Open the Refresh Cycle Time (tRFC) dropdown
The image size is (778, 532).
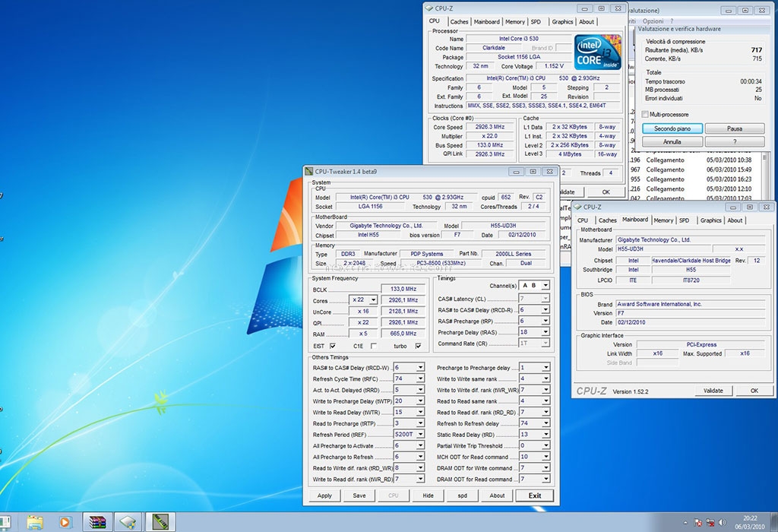(420, 378)
